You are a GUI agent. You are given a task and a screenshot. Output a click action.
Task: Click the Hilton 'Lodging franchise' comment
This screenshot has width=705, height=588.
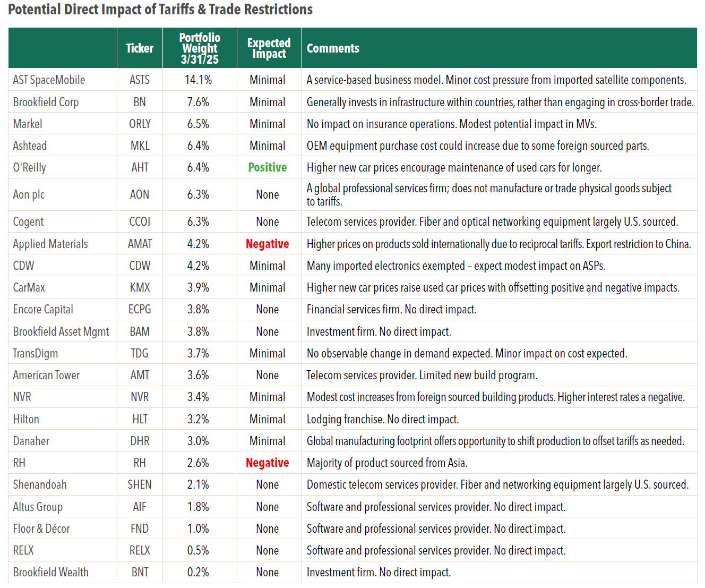point(383,419)
